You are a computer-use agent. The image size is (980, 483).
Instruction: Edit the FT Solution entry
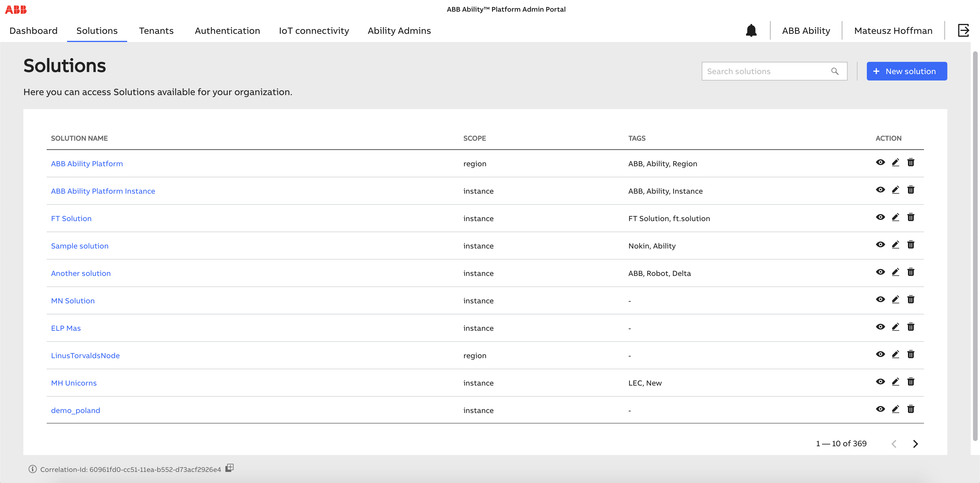click(x=895, y=217)
